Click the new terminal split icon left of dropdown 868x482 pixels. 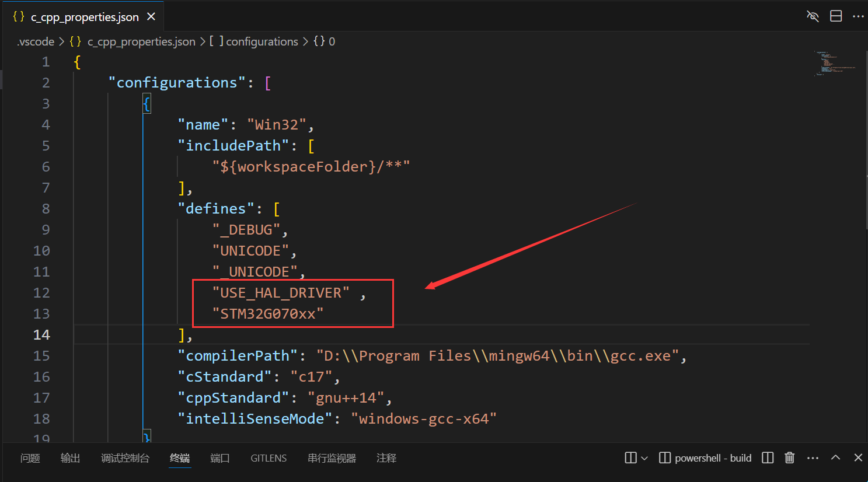click(630, 458)
